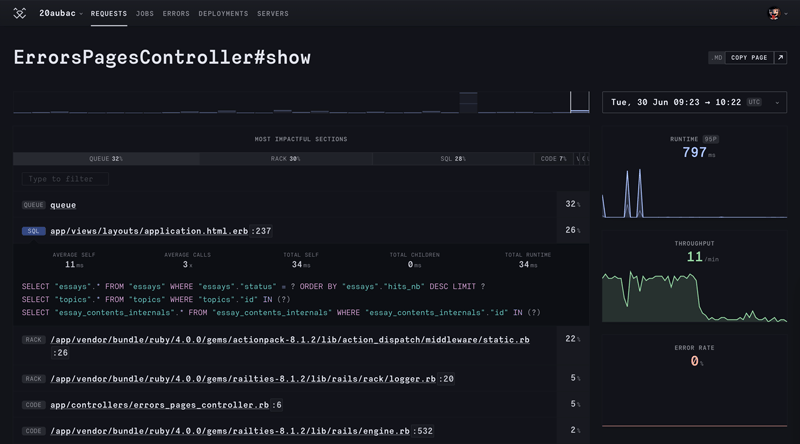The image size is (800, 444).
Task: Click the 95P percentile badge
Action: click(x=710, y=139)
